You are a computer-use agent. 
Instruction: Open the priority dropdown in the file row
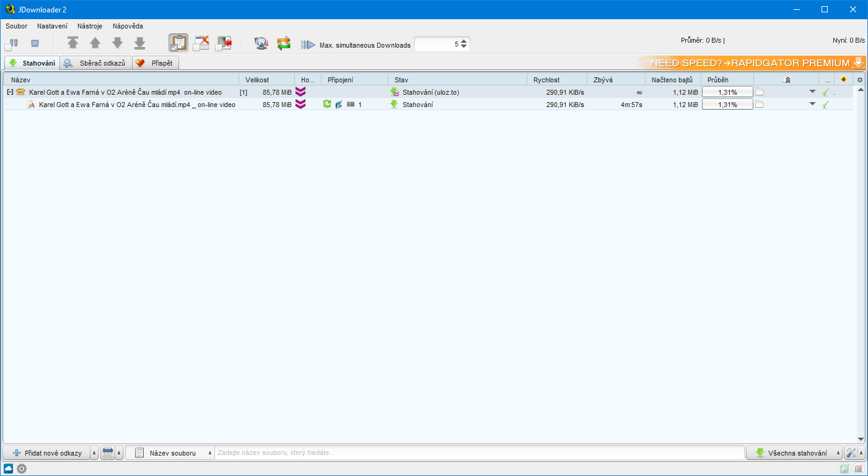pos(812,104)
